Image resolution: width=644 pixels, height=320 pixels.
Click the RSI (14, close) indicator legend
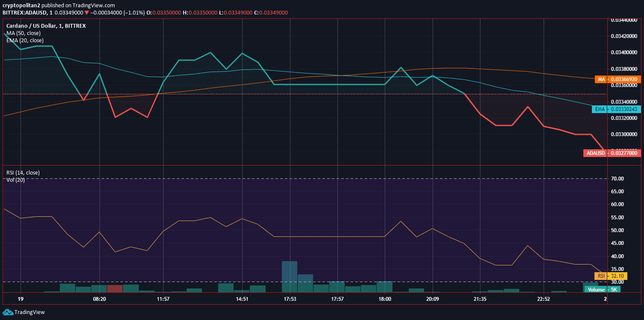23,173
